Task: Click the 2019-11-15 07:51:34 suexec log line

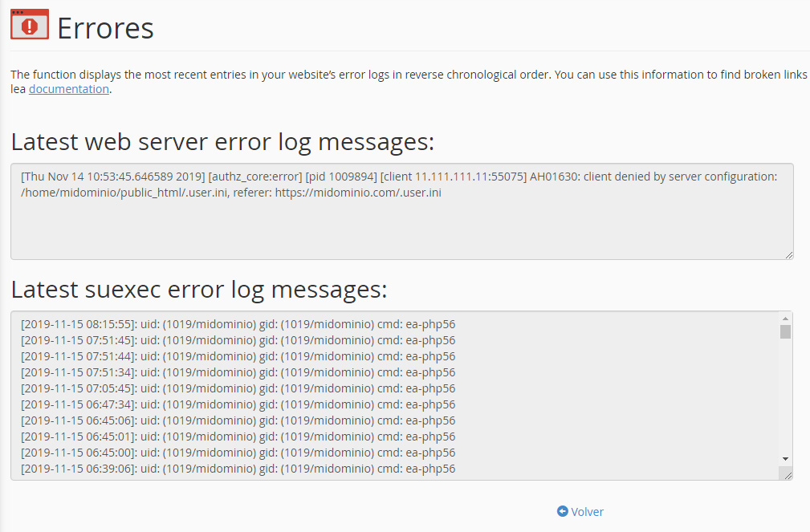Action: tap(238, 372)
